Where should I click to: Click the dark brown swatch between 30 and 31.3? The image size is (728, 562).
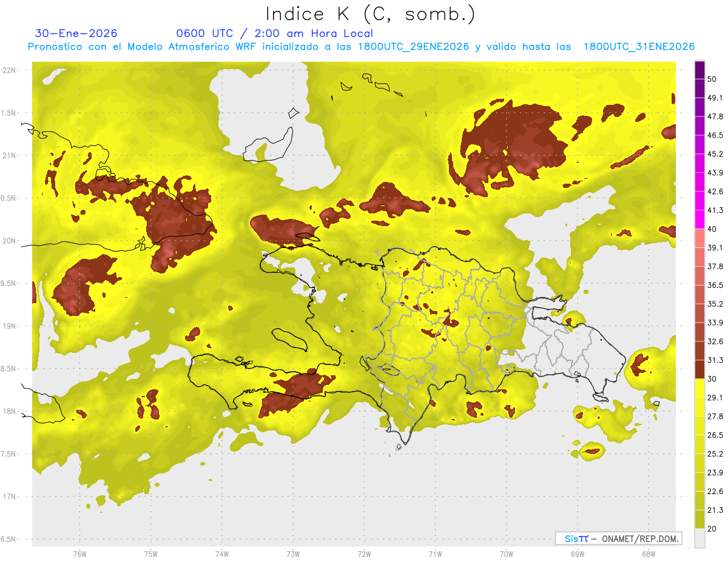(699, 369)
